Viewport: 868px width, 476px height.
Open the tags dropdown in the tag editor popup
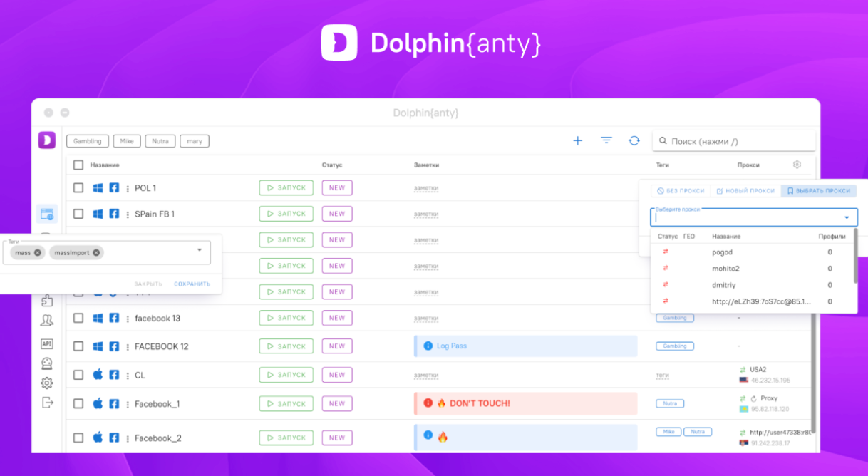pyautogui.click(x=200, y=252)
